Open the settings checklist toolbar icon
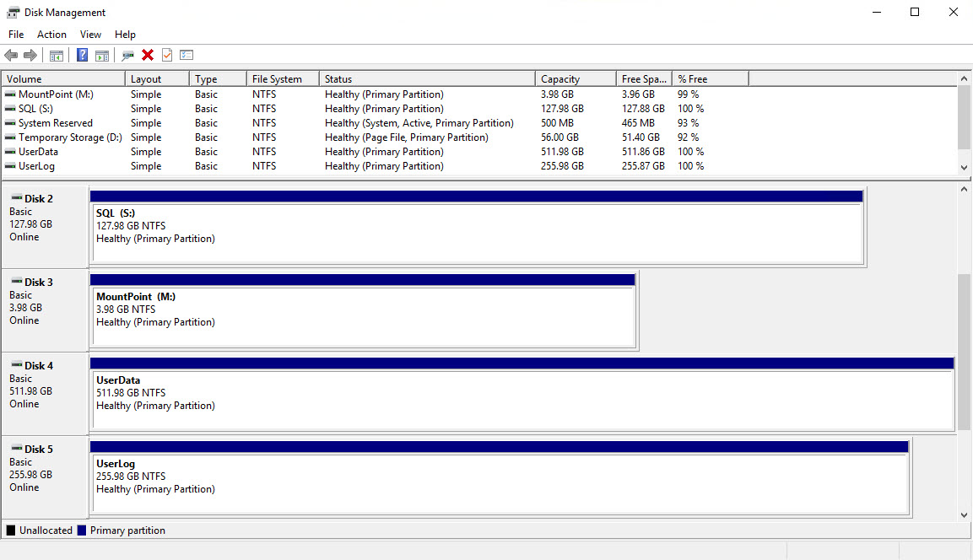973x560 pixels. pyautogui.click(x=186, y=56)
